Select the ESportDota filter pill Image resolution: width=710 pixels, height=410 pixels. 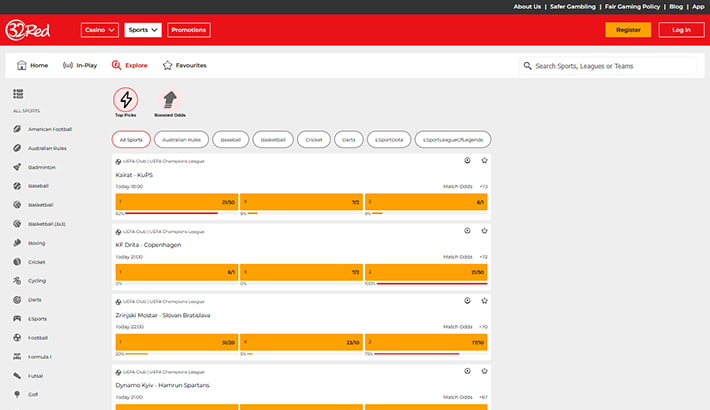(x=389, y=140)
